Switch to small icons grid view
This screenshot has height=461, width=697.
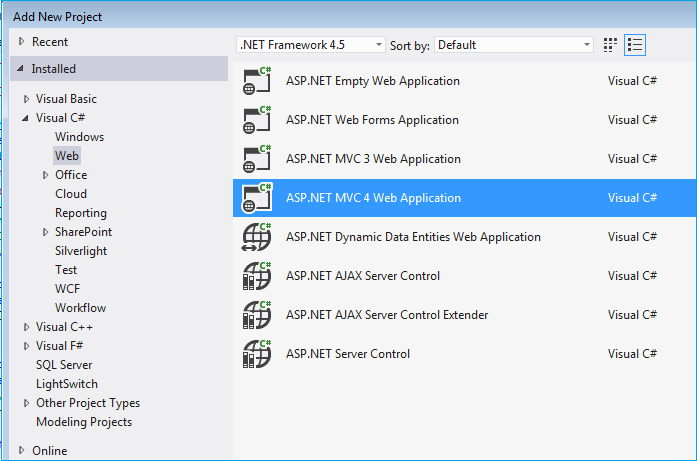point(611,45)
